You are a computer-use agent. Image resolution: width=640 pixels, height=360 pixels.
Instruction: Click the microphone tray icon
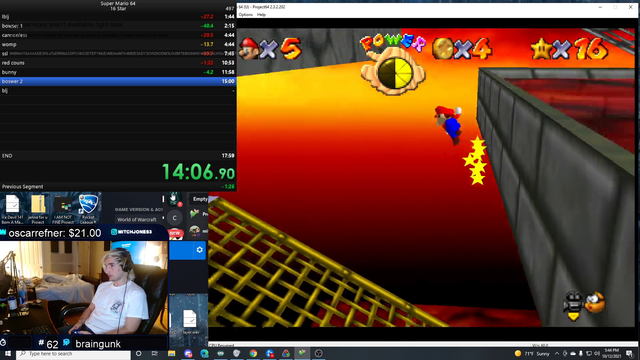click(580, 353)
